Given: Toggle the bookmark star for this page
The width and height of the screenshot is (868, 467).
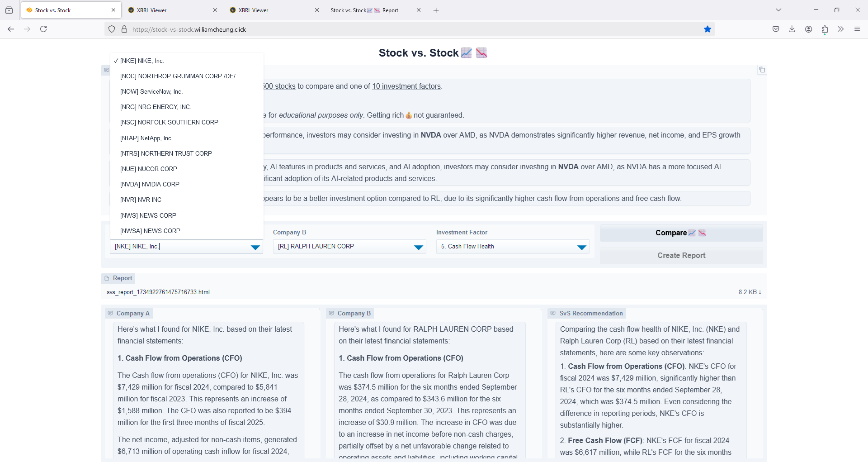Looking at the screenshot, I should (x=708, y=29).
